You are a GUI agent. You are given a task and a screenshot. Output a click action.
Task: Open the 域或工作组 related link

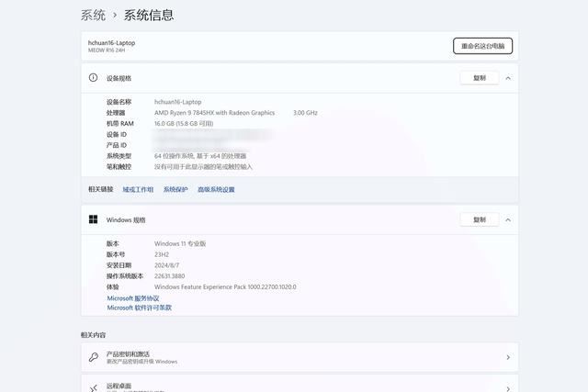click(138, 189)
